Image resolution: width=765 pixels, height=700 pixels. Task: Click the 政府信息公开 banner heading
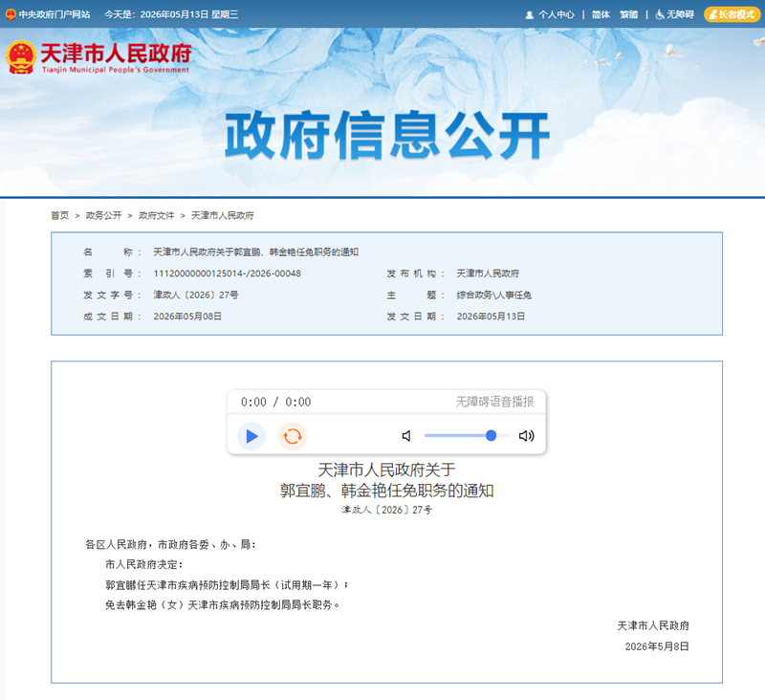387,135
